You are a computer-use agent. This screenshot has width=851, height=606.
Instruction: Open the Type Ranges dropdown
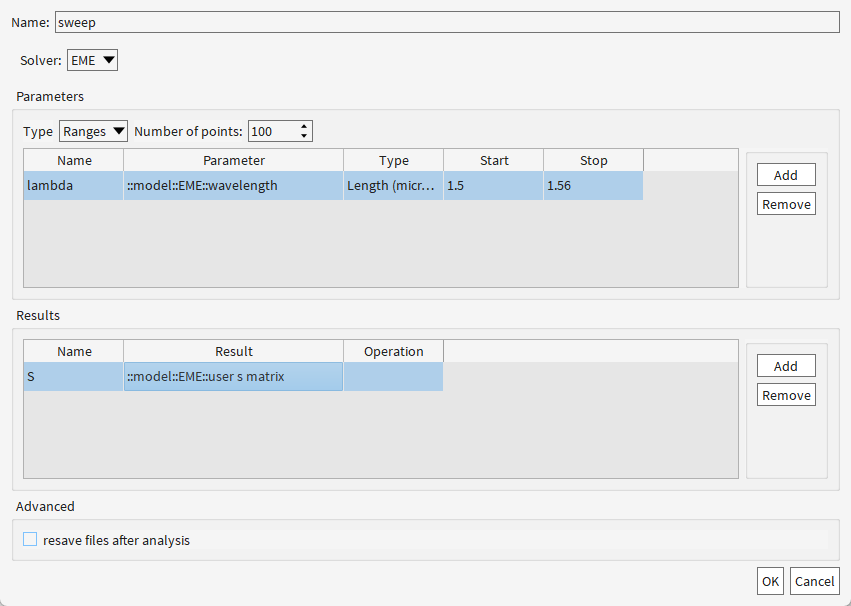pyautogui.click(x=93, y=131)
